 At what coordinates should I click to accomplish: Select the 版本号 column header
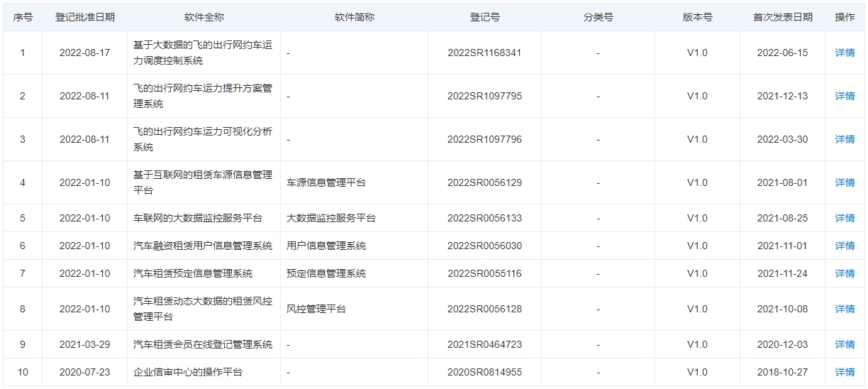click(x=697, y=17)
